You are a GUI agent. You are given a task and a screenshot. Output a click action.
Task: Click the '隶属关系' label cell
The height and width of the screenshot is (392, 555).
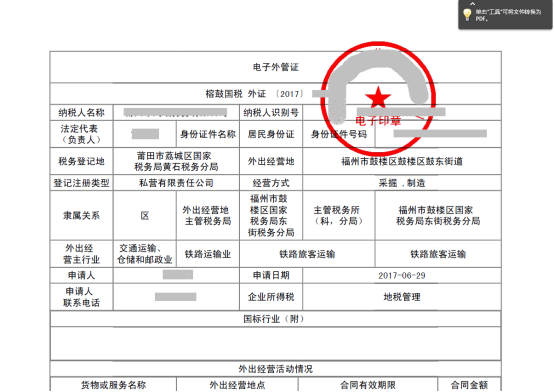point(81,216)
